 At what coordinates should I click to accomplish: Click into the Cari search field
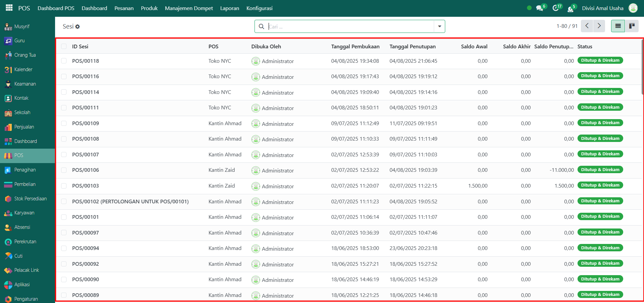349,27
